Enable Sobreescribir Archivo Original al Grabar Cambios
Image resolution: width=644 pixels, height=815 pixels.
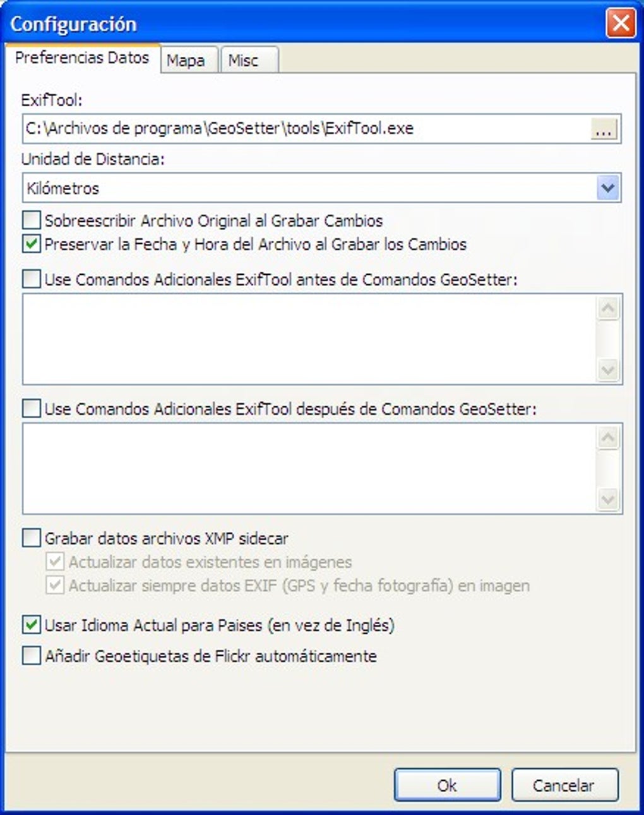[31, 220]
